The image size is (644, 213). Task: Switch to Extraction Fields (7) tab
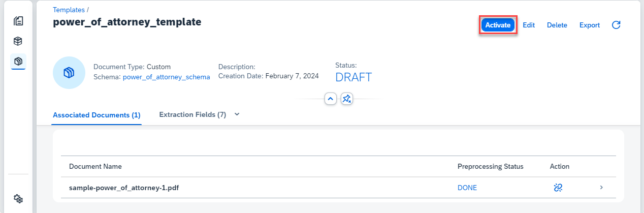192,115
